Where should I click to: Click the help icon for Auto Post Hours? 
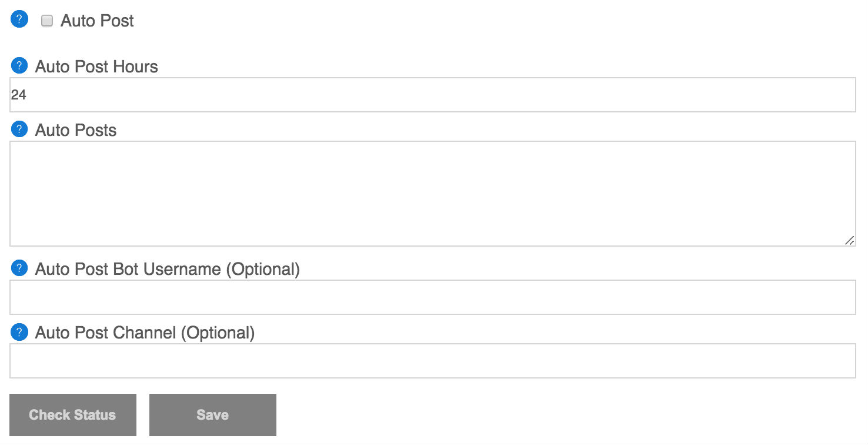click(19, 65)
